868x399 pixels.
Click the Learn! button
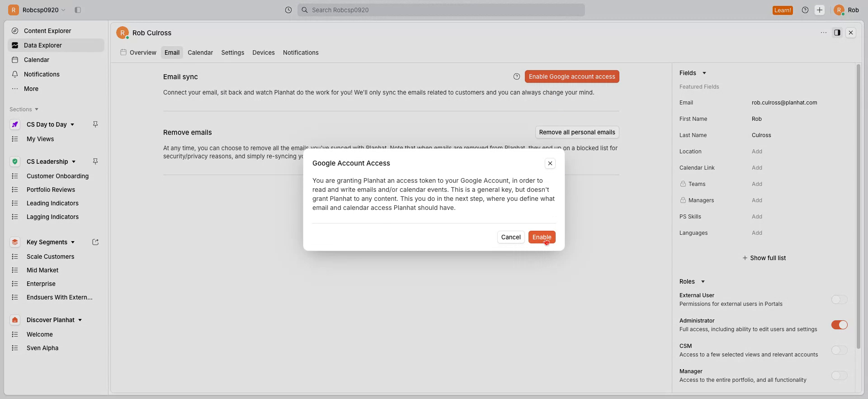pos(783,10)
